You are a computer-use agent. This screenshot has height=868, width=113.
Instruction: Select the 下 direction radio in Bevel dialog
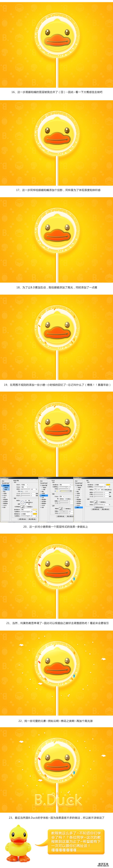[26, 492]
